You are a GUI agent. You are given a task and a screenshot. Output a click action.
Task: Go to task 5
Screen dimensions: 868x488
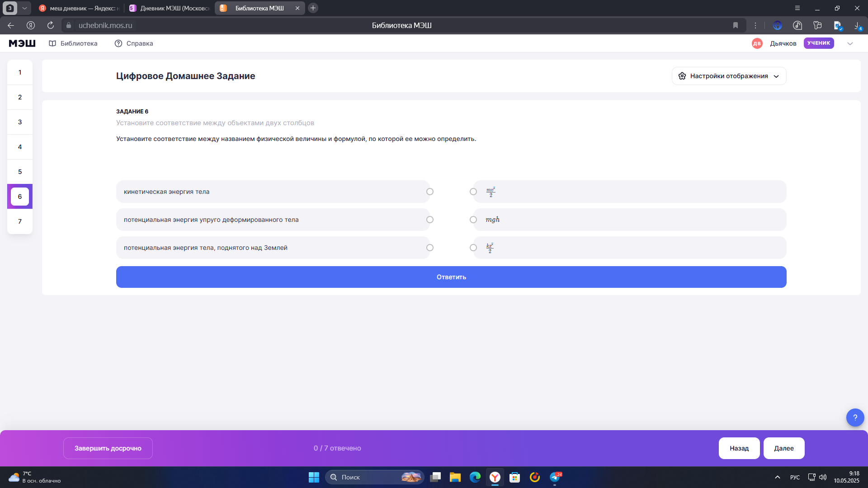[x=20, y=172]
